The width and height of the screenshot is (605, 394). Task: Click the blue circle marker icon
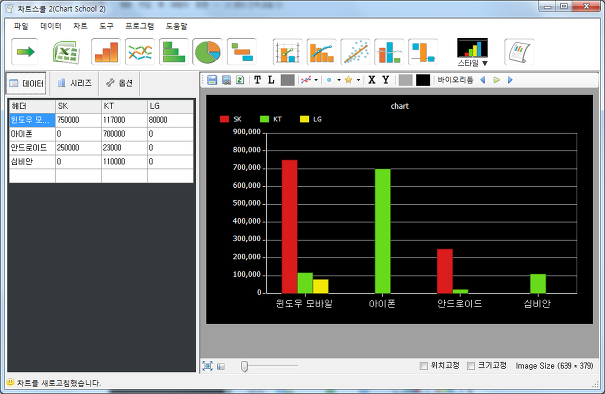point(329,80)
